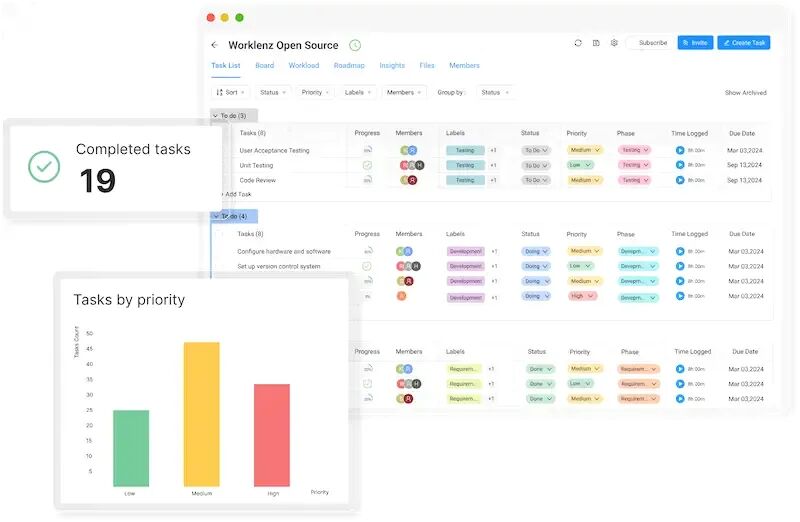Click +1 labels on Unit Testing row

[x=493, y=165]
